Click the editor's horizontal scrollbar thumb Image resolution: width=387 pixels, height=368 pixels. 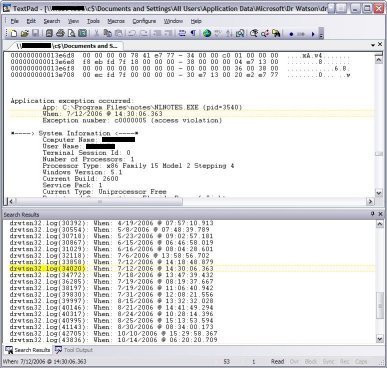tap(99, 201)
